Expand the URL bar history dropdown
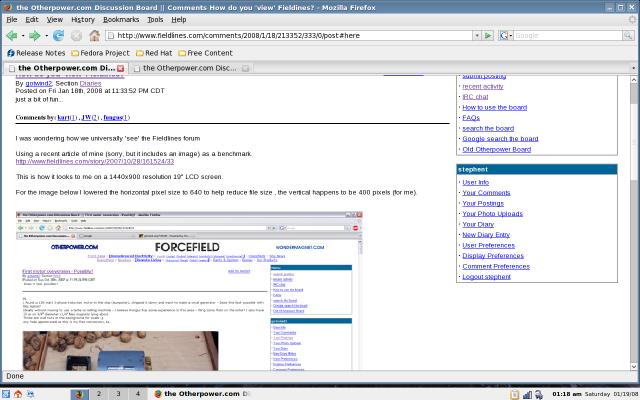 (477, 36)
